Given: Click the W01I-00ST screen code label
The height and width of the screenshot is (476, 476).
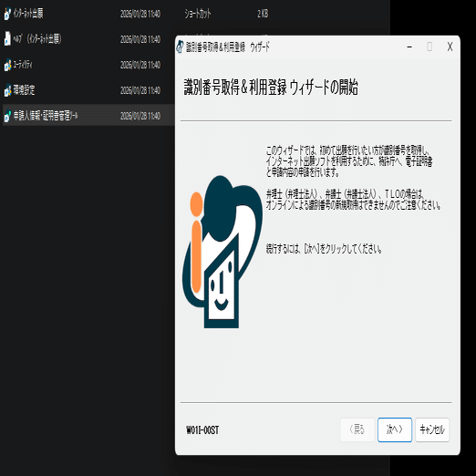Looking at the screenshot, I should click(x=202, y=430).
